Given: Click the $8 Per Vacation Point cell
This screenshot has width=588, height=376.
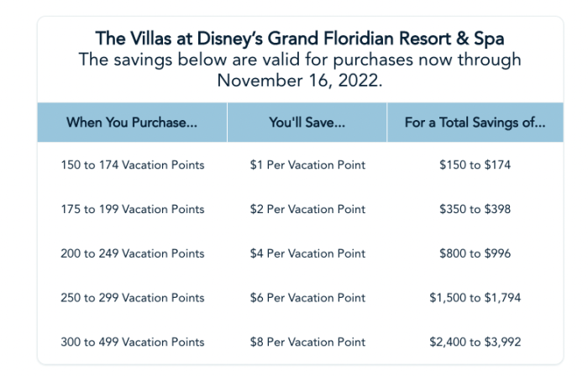Looking at the screenshot, I should point(307,342).
